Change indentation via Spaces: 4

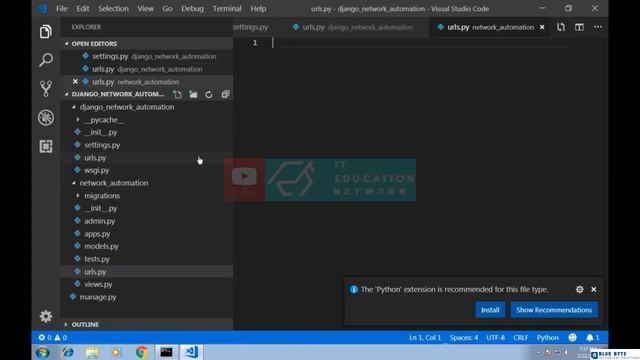(464, 338)
